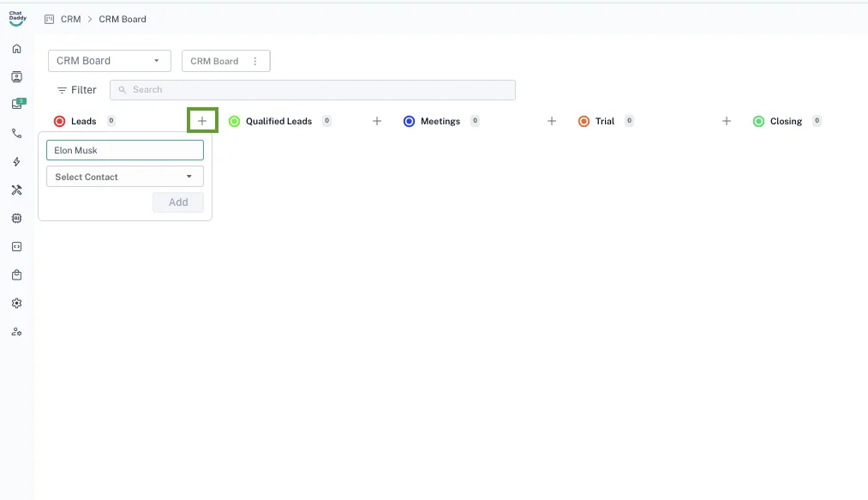
Task: Open the code brackets sidebar icon
Action: 16,246
